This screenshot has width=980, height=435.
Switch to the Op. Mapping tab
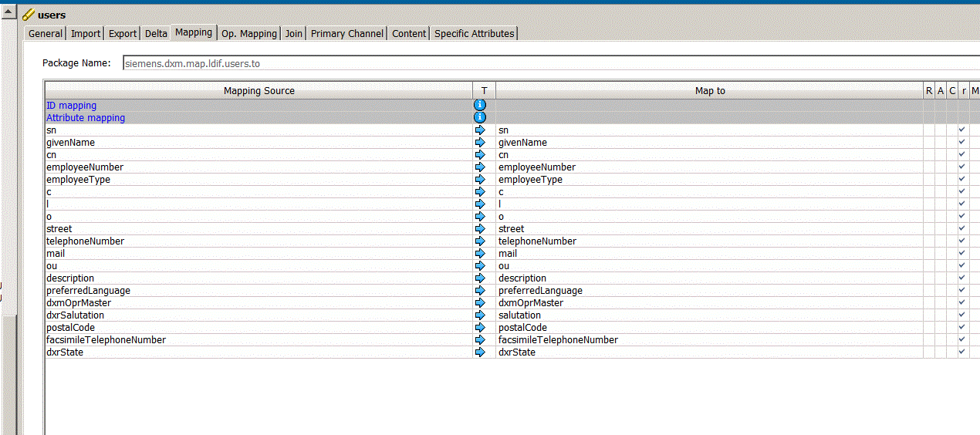[x=248, y=33]
